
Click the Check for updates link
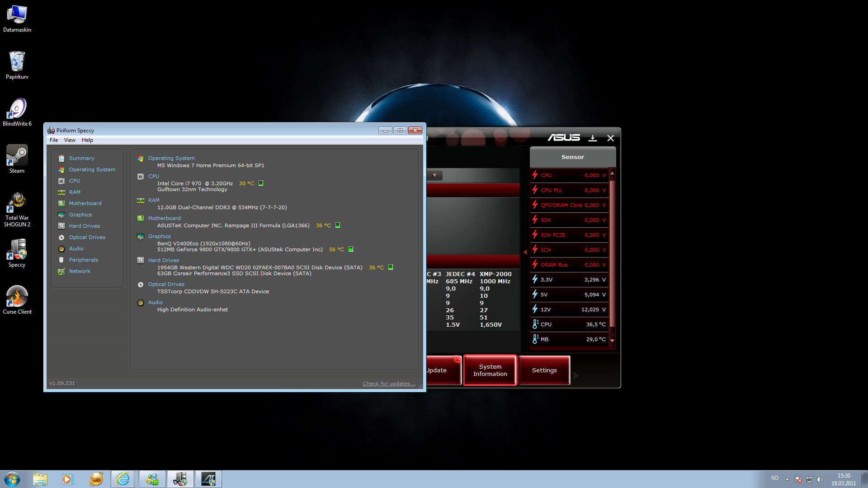coord(389,384)
